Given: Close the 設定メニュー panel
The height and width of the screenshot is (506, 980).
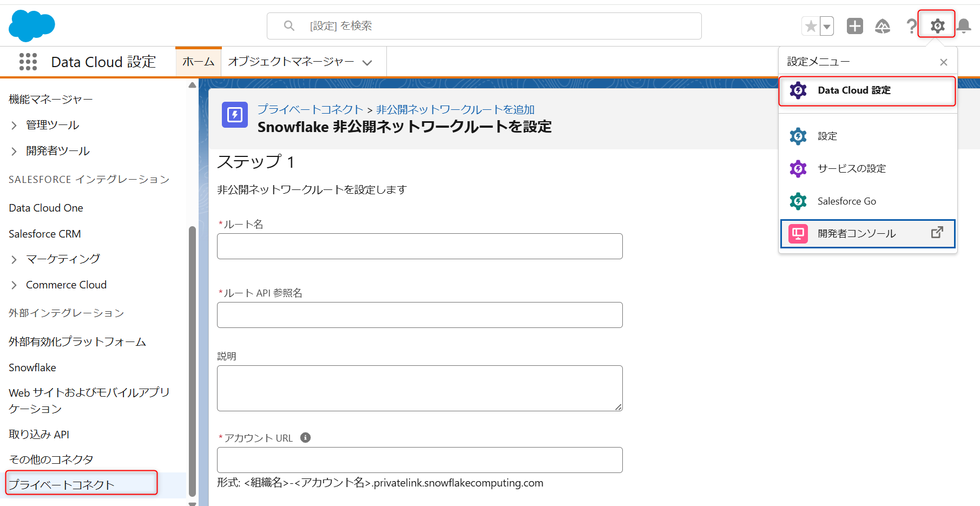Looking at the screenshot, I should 944,62.
